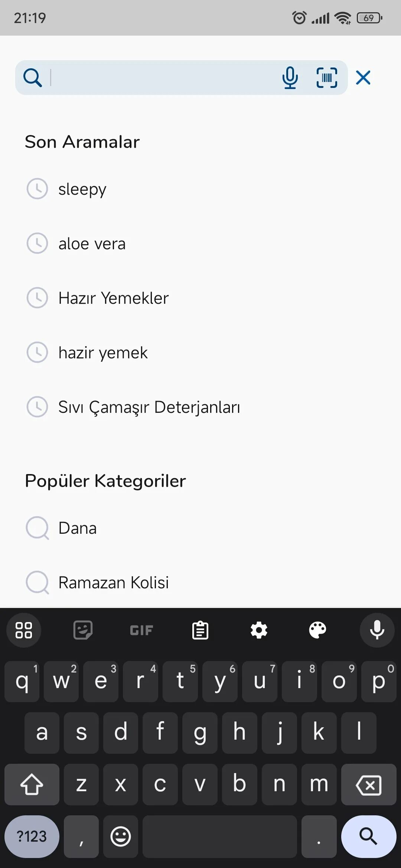This screenshot has height=868, width=401.
Task: Open popular category "Dana"
Action: [x=77, y=528]
